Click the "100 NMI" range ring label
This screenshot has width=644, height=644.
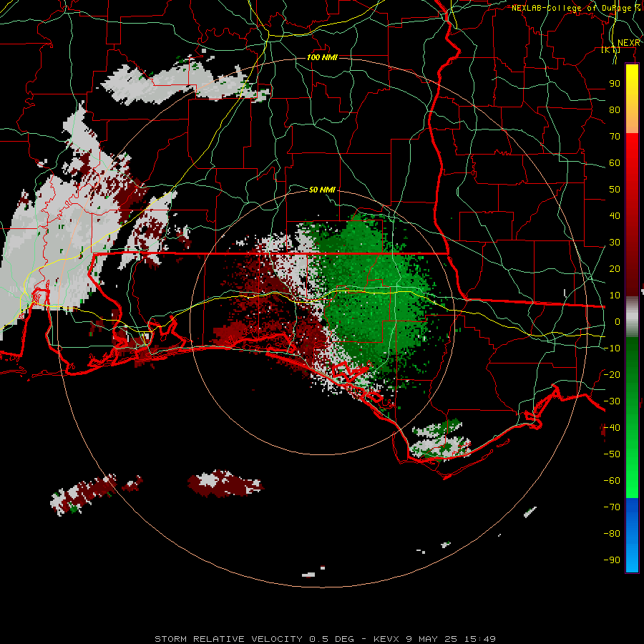point(322,57)
